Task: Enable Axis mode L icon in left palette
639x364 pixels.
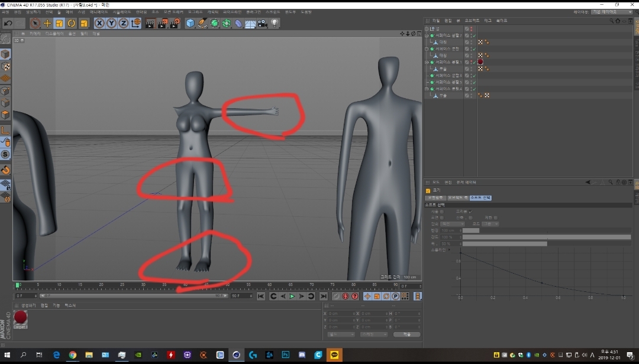Action: tap(5, 130)
